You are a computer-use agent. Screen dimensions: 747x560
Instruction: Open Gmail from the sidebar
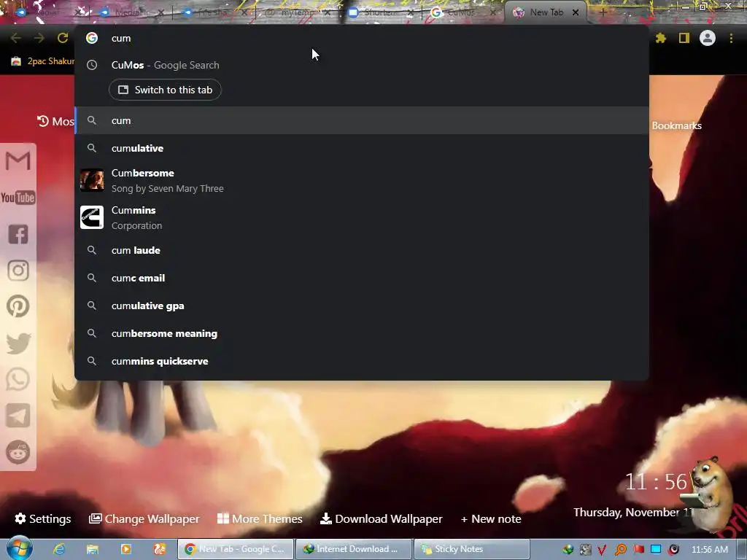tap(18, 161)
